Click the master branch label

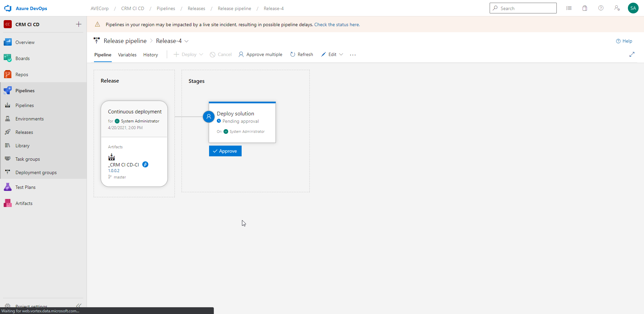[x=120, y=177]
